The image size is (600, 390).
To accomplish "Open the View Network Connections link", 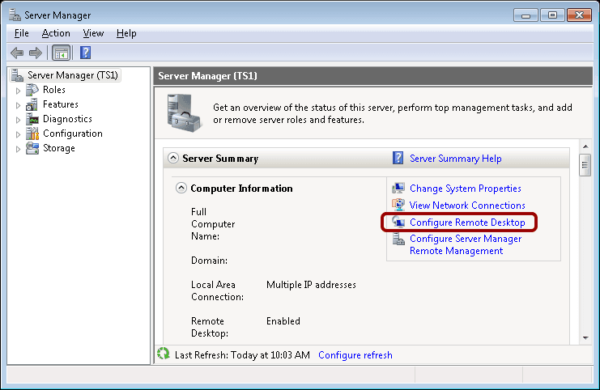I will (x=467, y=205).
